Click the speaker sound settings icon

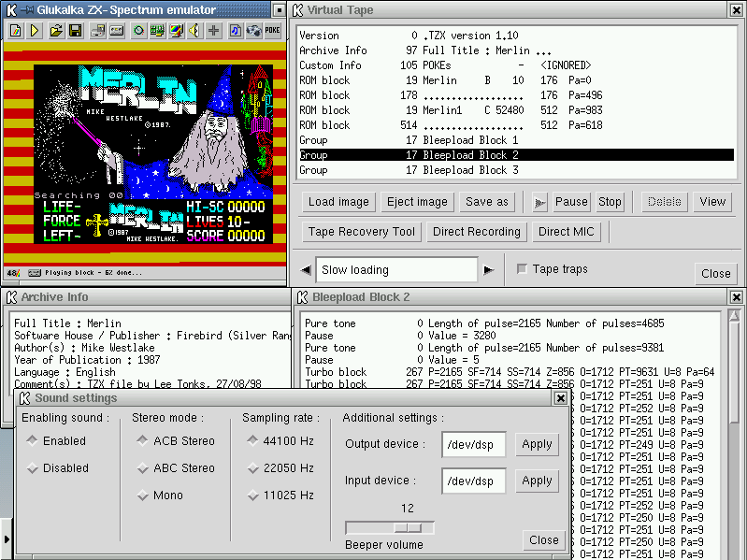(x=194, y=31)
